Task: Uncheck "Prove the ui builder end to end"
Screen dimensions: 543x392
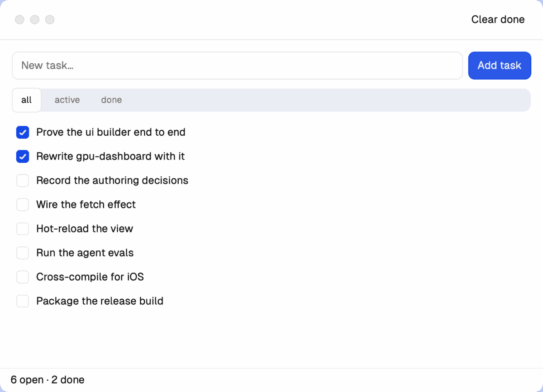Action: pyautogui.click(x=23, y=132)
